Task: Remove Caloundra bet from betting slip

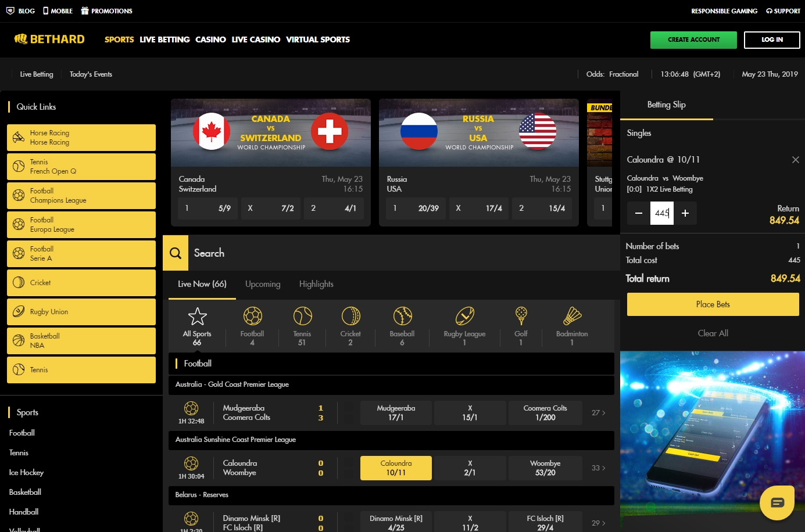Action: tap(795, 160)
